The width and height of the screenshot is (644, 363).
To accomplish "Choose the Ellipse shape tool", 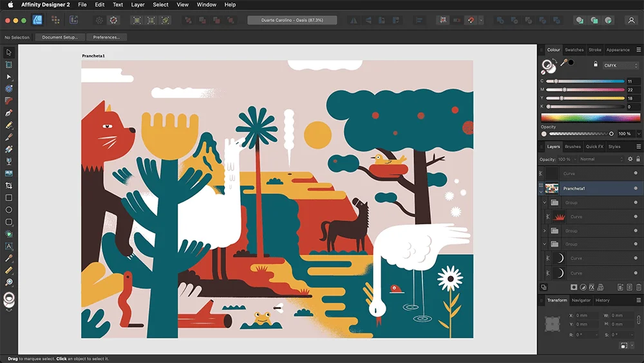I will click(9, 210).
